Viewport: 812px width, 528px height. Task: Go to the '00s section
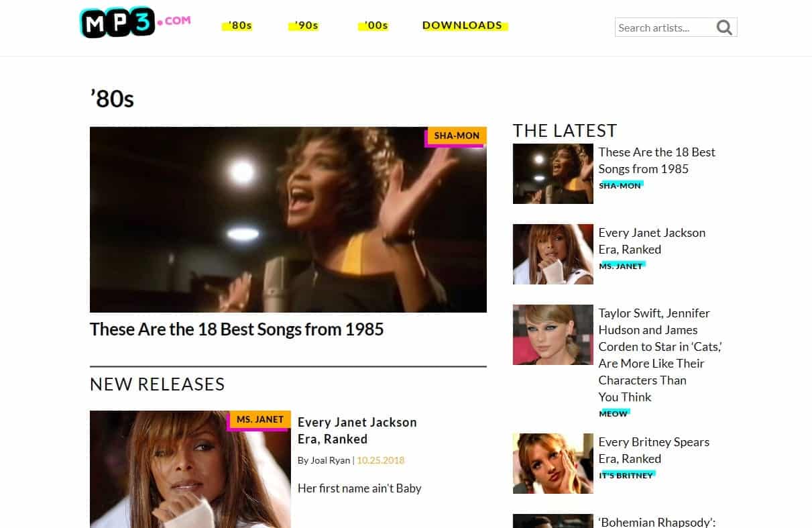(x=375, y=25)
